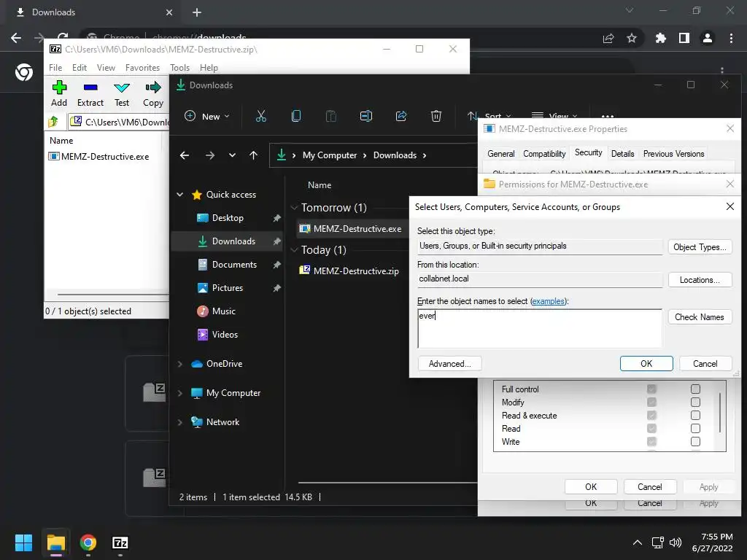The image size is (747, 560).
Task: Collapse the Tomorrow (1) group
Action: click(294, 208)
